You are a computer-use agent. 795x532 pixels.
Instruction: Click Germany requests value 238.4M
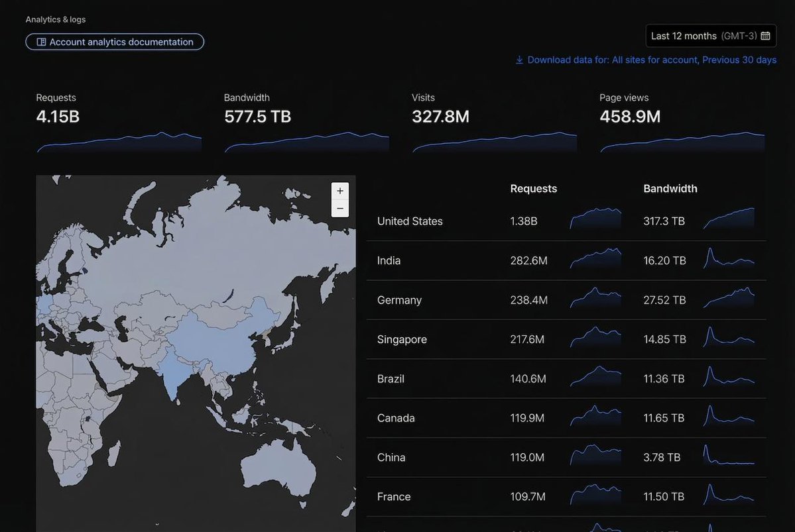pos(529,300)
